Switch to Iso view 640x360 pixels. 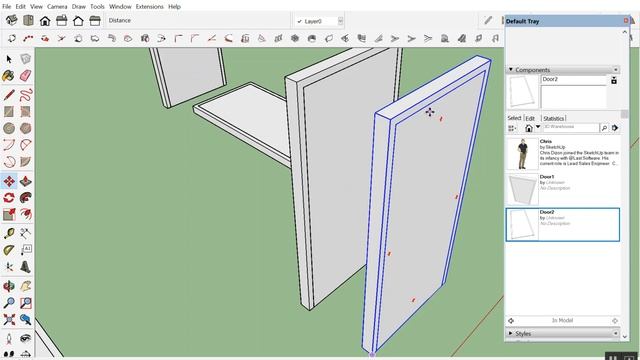click(11, 20)
